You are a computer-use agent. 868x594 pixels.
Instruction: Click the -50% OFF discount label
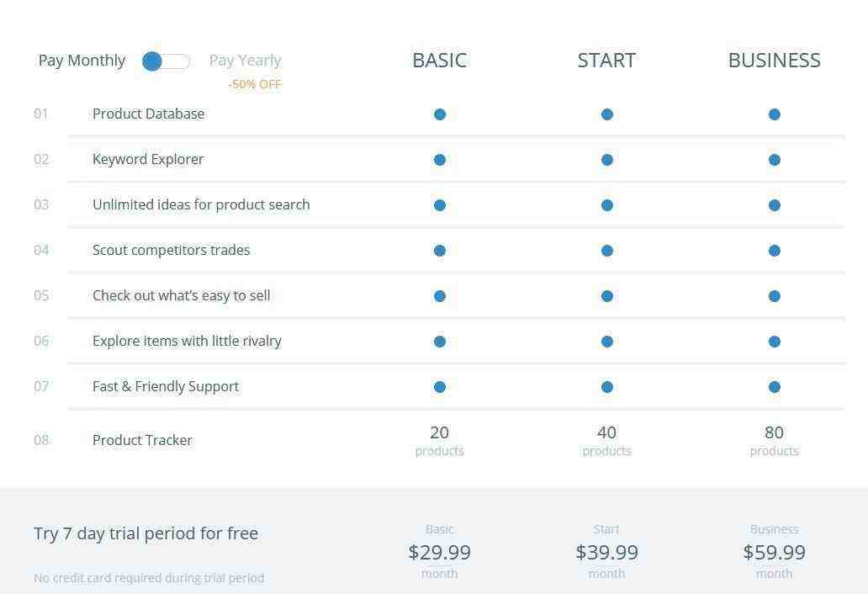tap(255, 85)
